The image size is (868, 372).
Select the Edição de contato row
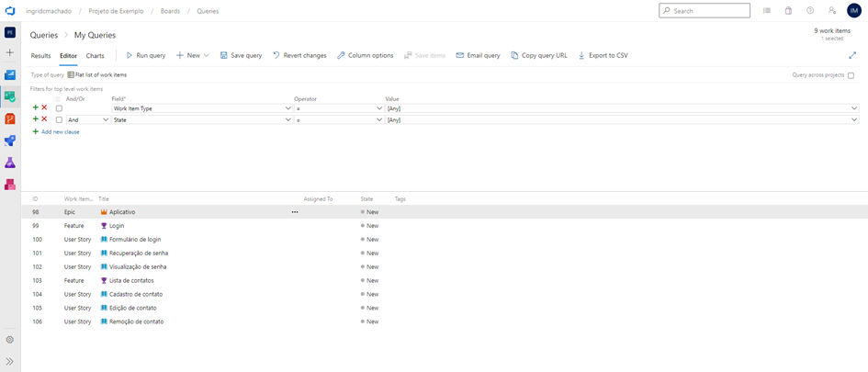[x=445, y=308]
